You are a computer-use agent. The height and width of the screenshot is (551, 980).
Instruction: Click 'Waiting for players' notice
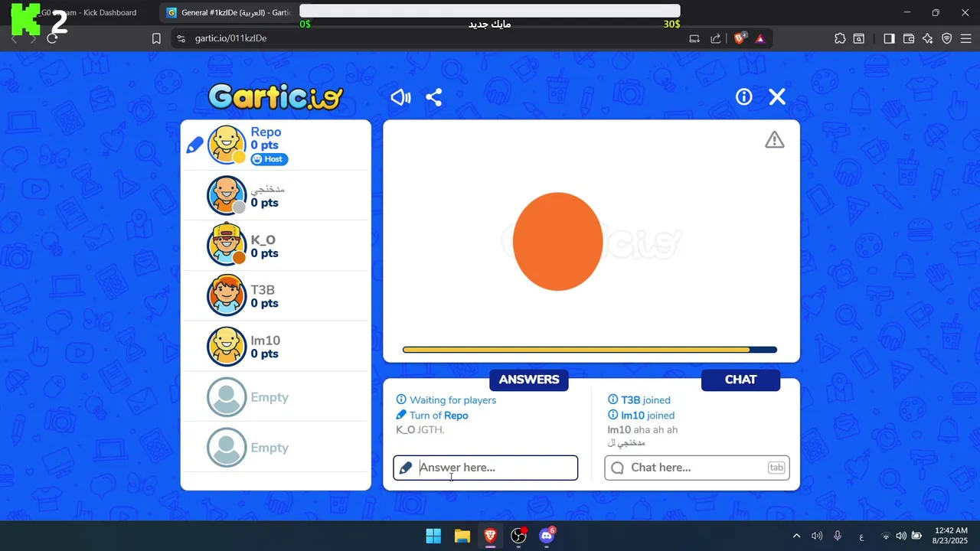click(x=446, y=400)
